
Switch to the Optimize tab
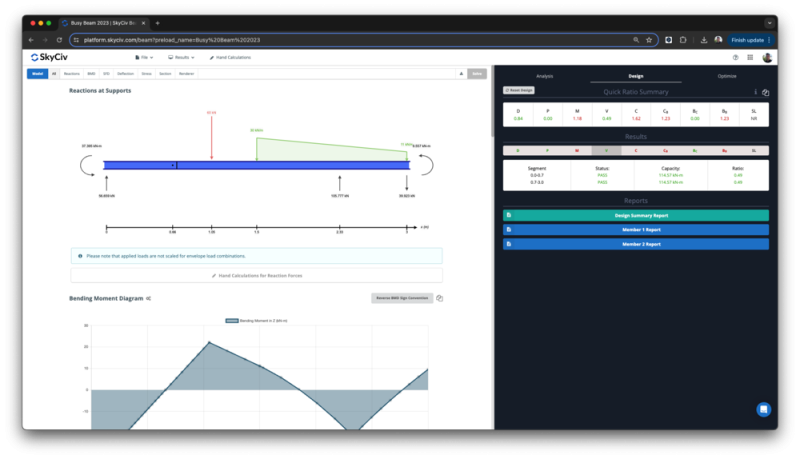click(x=725, y=75)
